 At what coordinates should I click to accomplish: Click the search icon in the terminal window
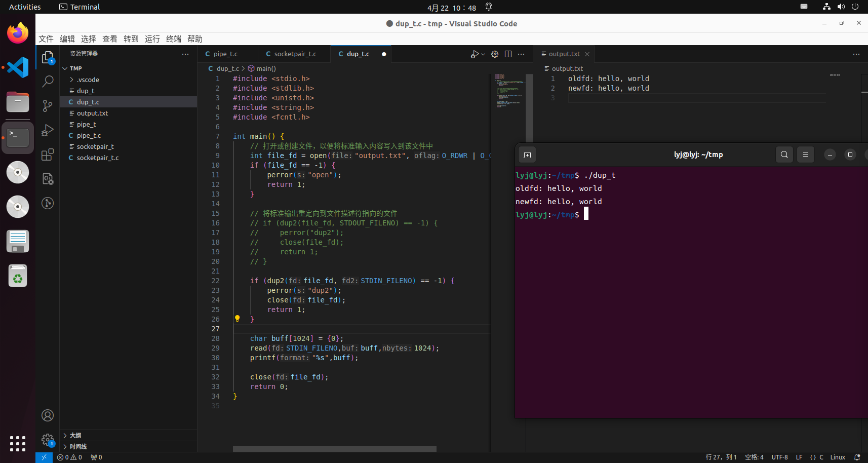point(784,155)
